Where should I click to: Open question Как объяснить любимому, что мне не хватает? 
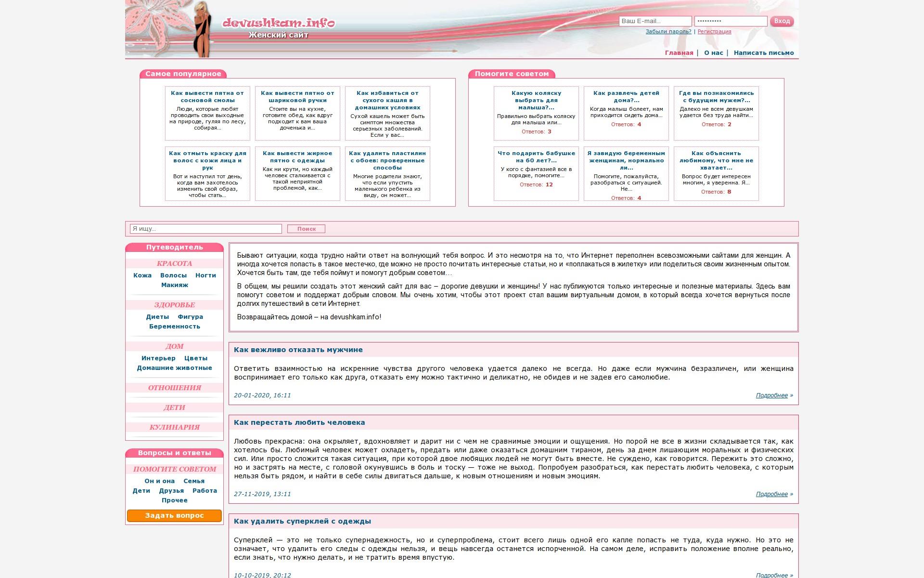coord(716,160)
